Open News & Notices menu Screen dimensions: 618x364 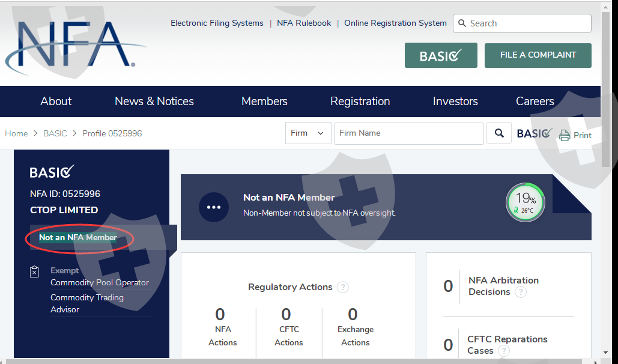[x=154, y=102]
